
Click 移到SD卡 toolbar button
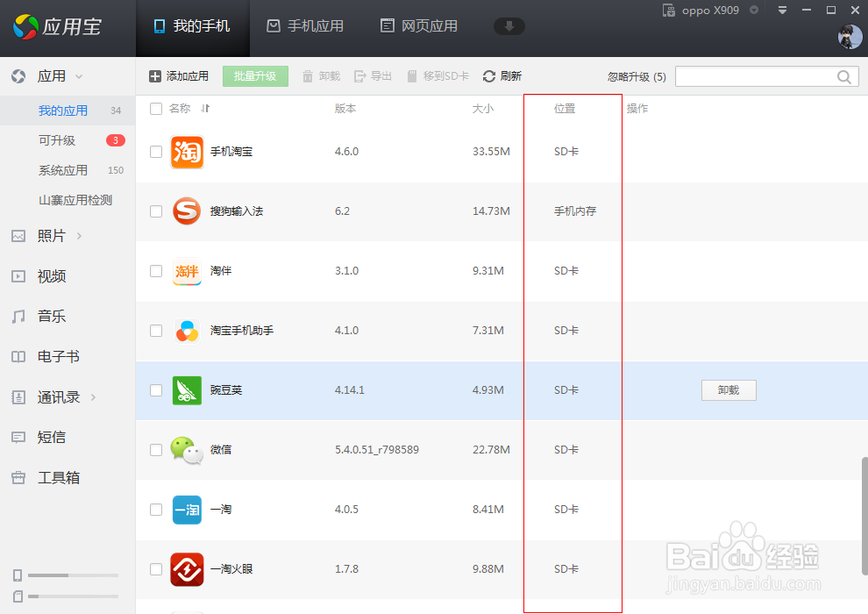(438, 76)
